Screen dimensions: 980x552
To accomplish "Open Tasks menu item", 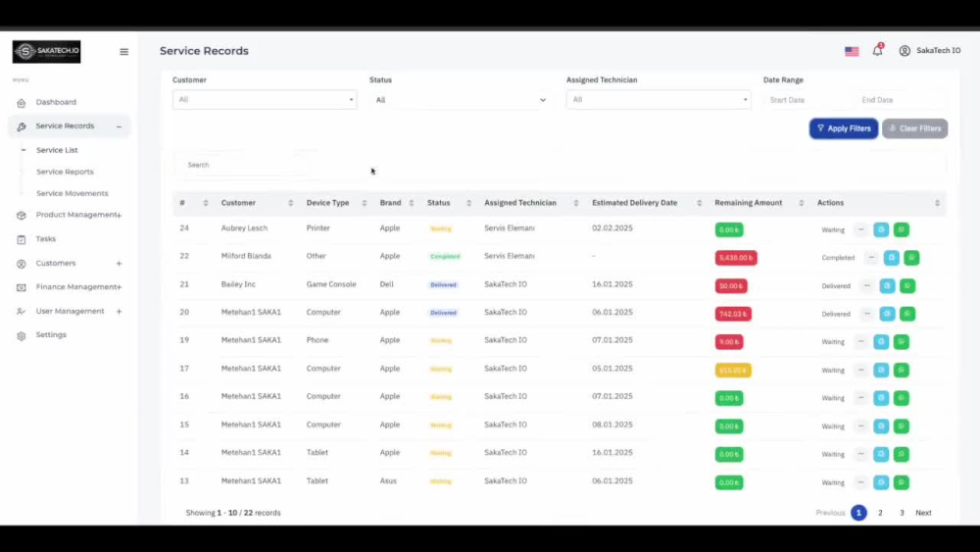I will (46, 239).
